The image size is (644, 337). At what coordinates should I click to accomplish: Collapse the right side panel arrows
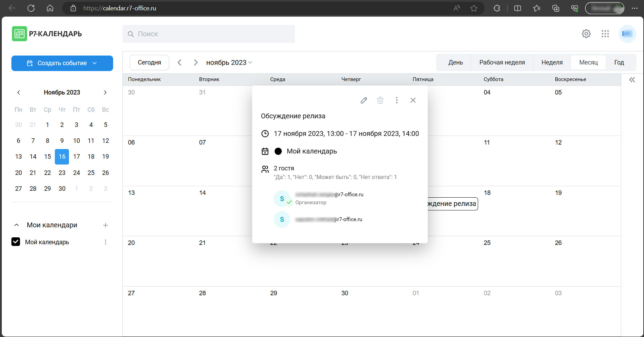click(x=632, y=80)
